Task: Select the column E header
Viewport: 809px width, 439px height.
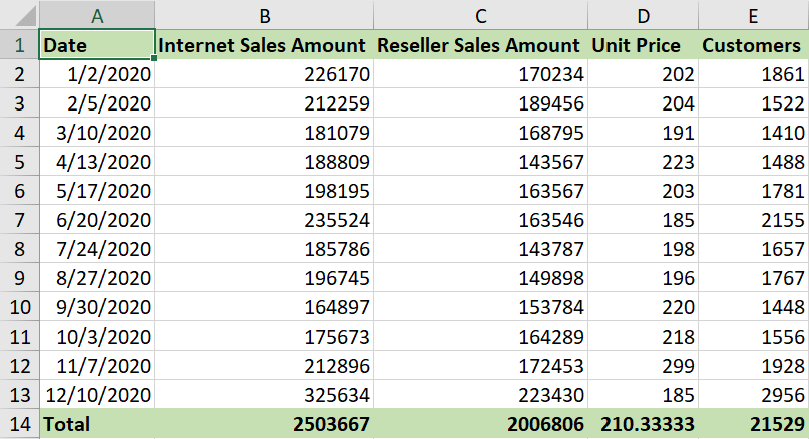Action: pos(753,16)
